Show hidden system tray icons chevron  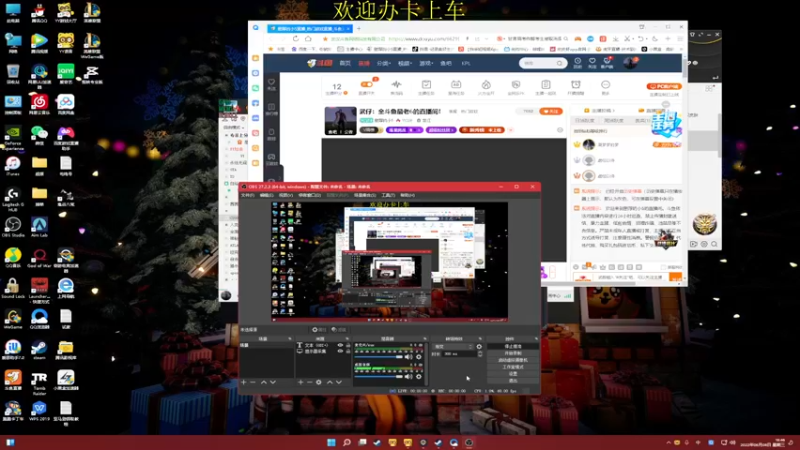point(668,442)
